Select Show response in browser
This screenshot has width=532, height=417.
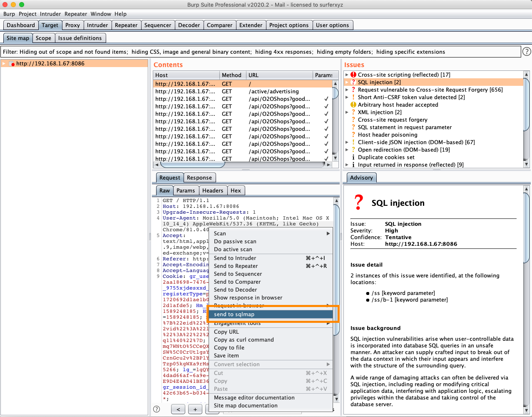pyautogui.click(x=271, y=298)
